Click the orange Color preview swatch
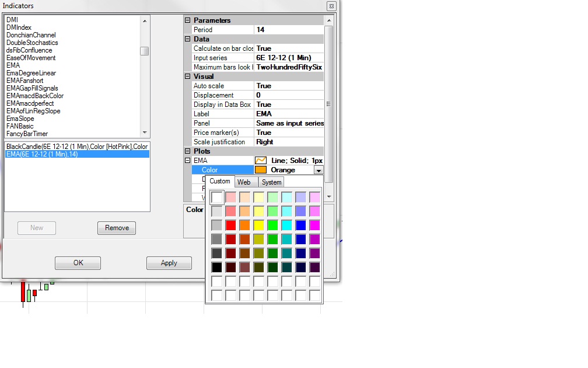This screenshot has width=588, height=368. pyautogui.click(x=261, y=170)
